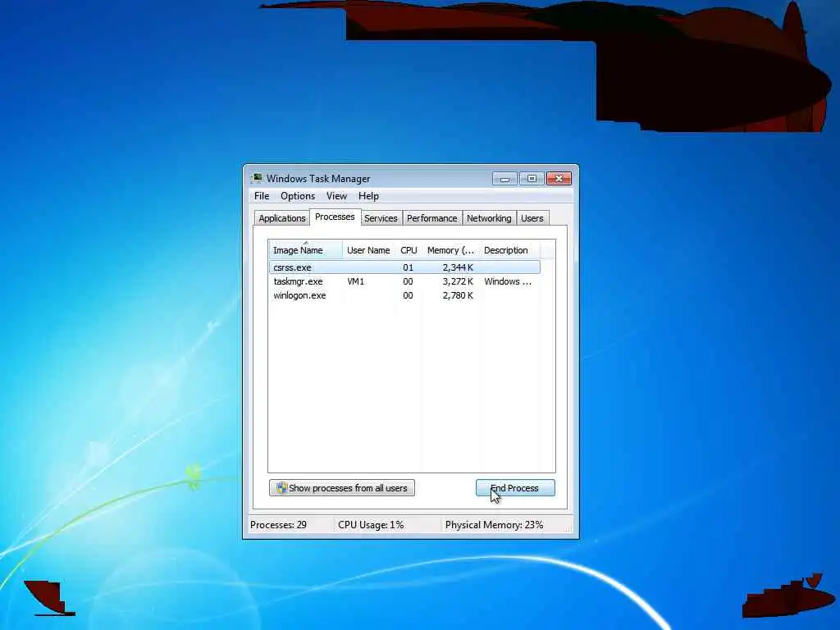Select the Processes tab
This screenshot has height=630, width=840.
pos(335,217)
